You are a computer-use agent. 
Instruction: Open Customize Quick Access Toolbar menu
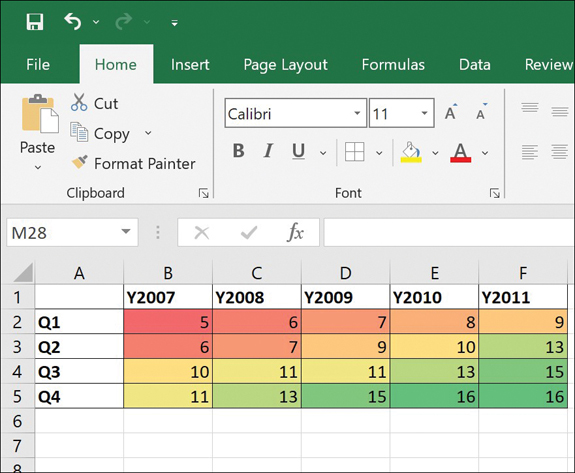point(175,23)
